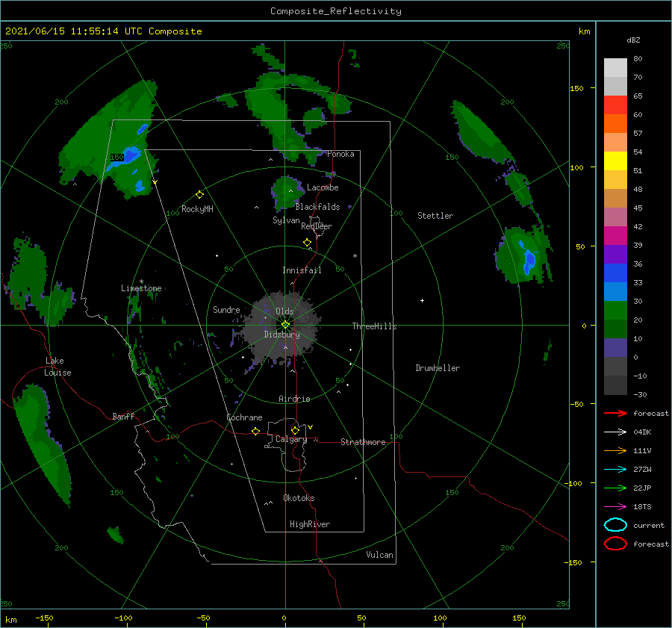672x628 pixels.
Task: Click the blue 33-36 dBZ swatch
Action: click(615, 273)
